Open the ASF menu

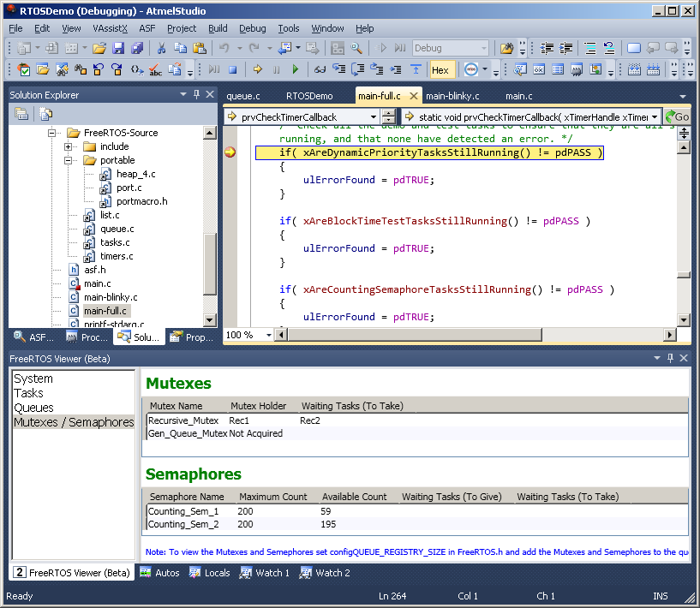point(147,28)
